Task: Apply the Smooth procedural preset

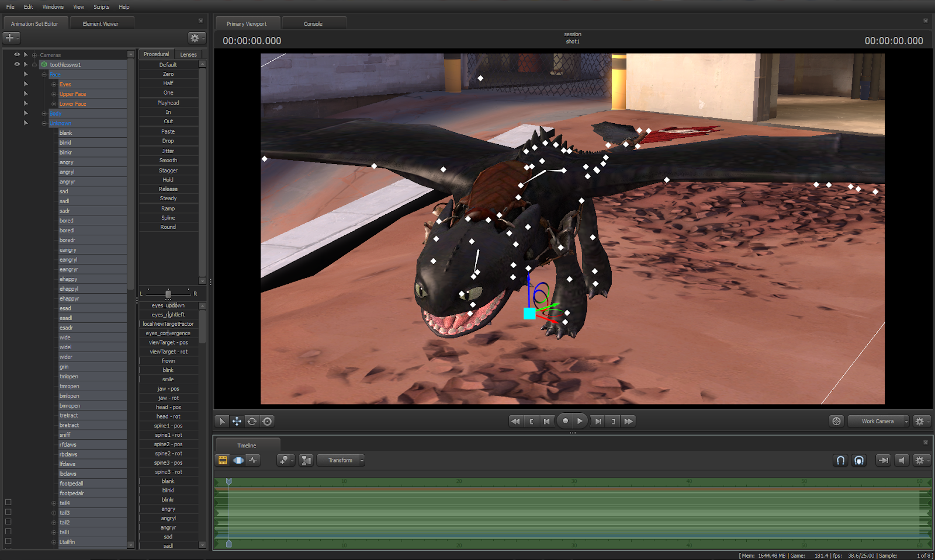Action: pyautogui.click(x=168, y=160)
